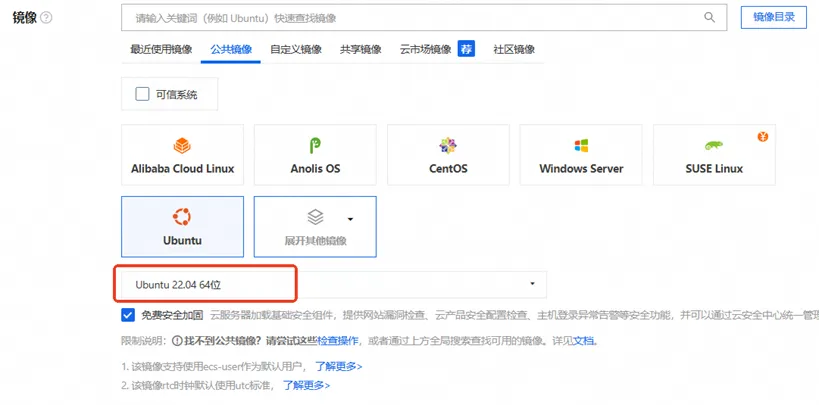The image size is (819, 405).
Task: Tick the 可信系统 checkbox
Action: (142, 94)
